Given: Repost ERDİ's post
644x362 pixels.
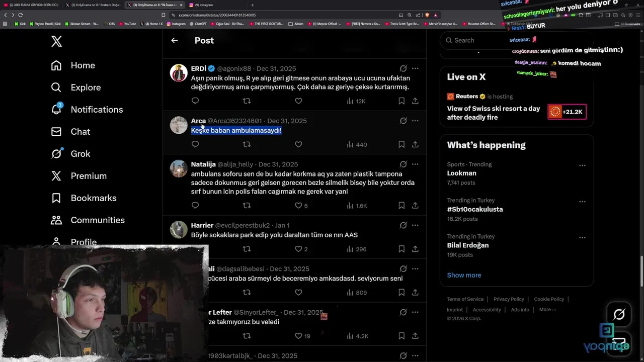Looking at the screenshot, I should [247, 101].
